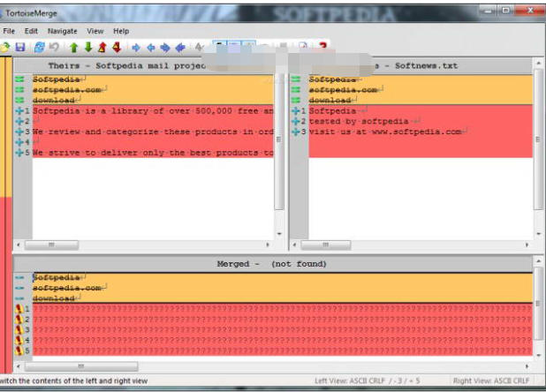
Task: Click the first blue right-pointing arrow toolbar icon
Action: pyautogui.click(x=136, y=48)
